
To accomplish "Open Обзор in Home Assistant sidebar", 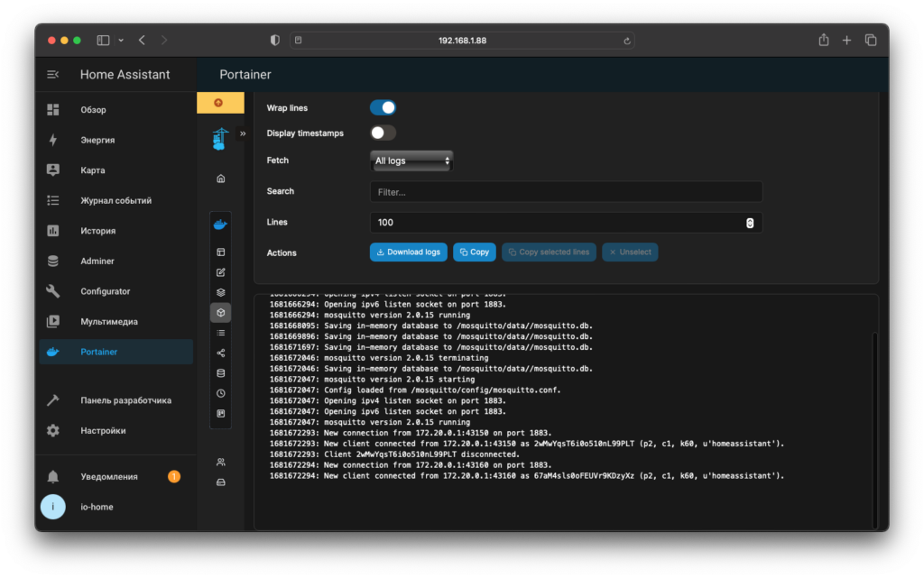I will [x=116, y=109].
